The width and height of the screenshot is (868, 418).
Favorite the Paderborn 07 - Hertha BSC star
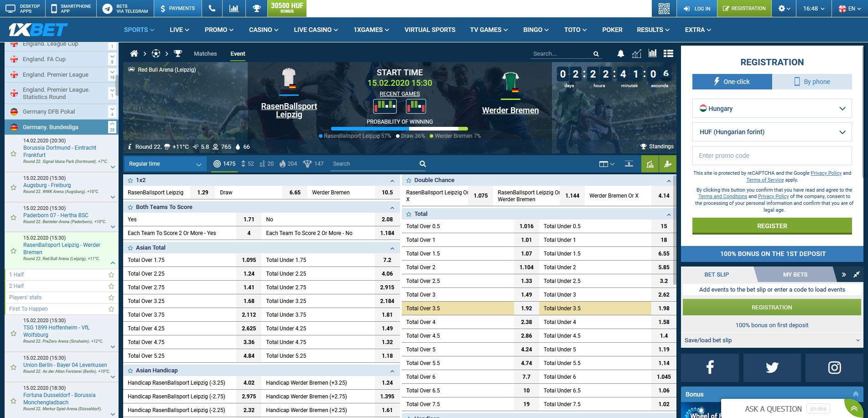pyautogui.click(x=14, y=218)
